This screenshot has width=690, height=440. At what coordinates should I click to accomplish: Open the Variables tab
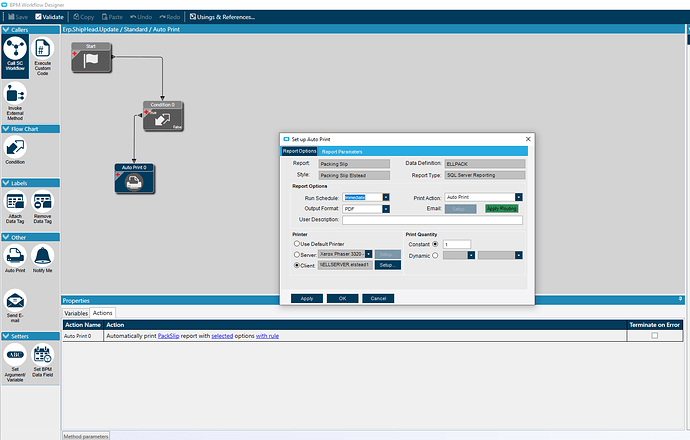(x=76, y=313)
